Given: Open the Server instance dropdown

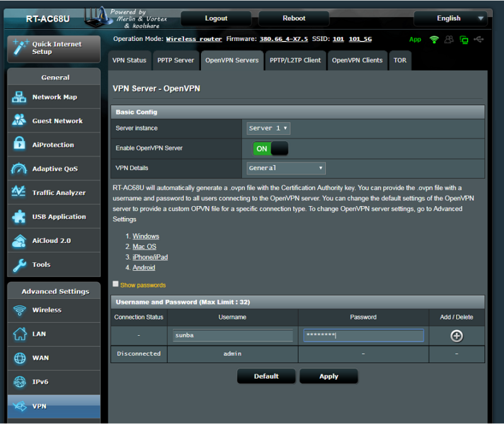Looking at the screenshot, I should pos(268,128).
